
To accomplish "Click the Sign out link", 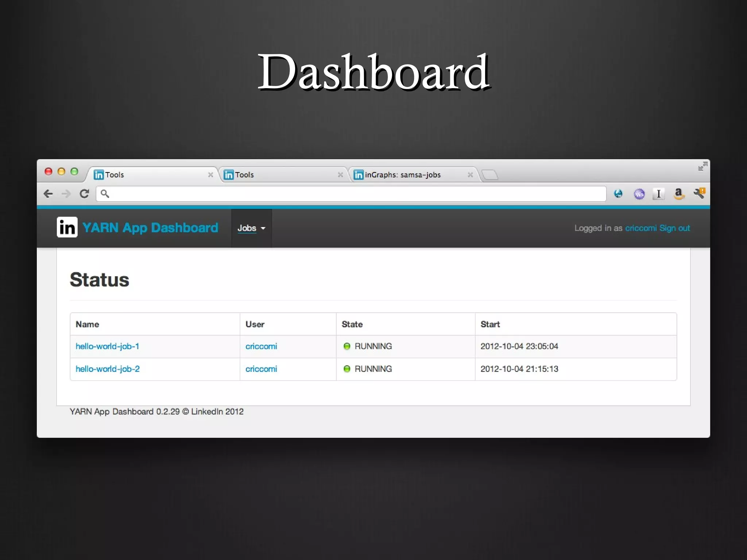I will (x=675, y=228).
